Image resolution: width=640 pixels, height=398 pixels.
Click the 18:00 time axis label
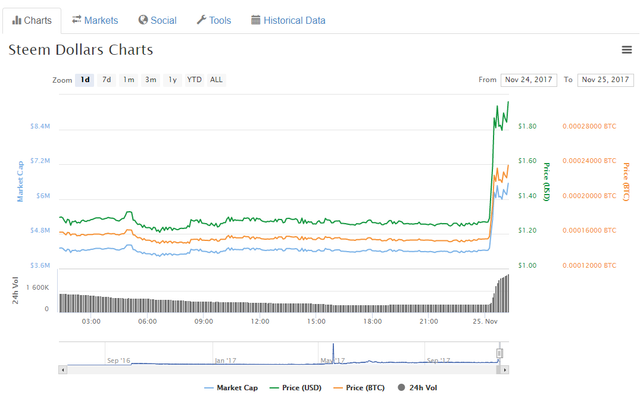click(373, 322)
